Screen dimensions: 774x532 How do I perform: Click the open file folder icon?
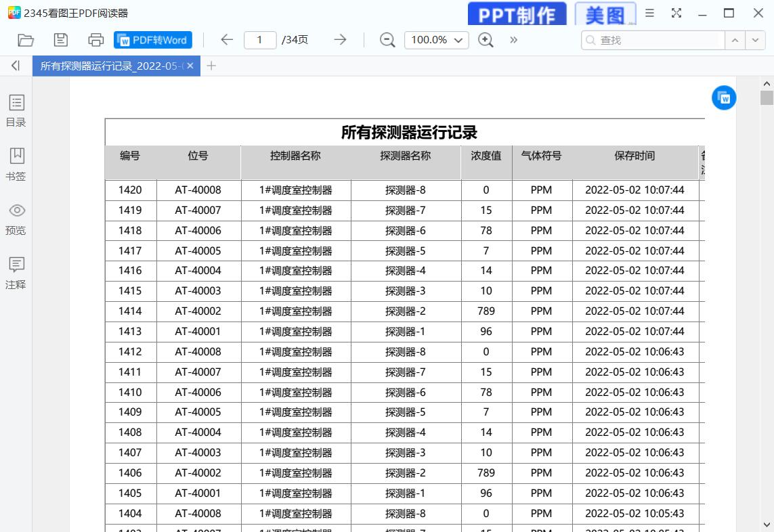(x=26, y=40)
